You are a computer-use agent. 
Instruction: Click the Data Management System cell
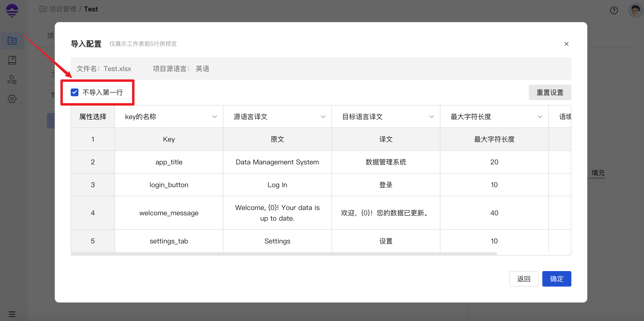click(277, 162)
